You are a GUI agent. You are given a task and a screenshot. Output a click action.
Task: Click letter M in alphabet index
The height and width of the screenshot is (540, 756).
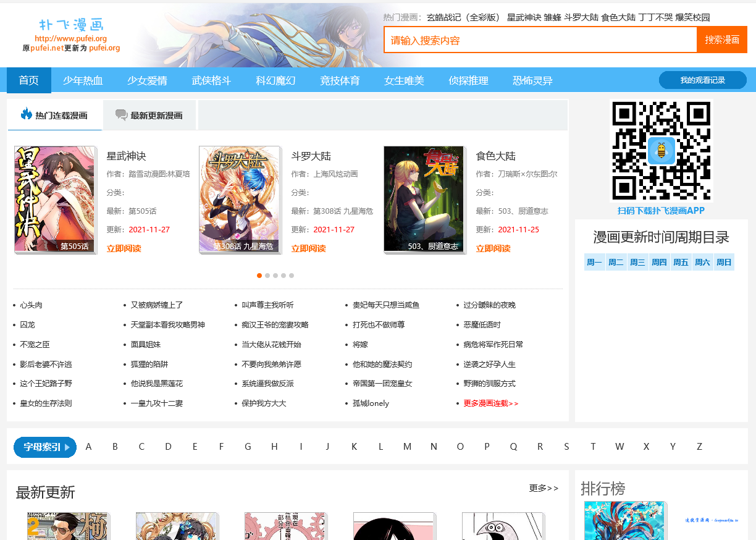407,447
